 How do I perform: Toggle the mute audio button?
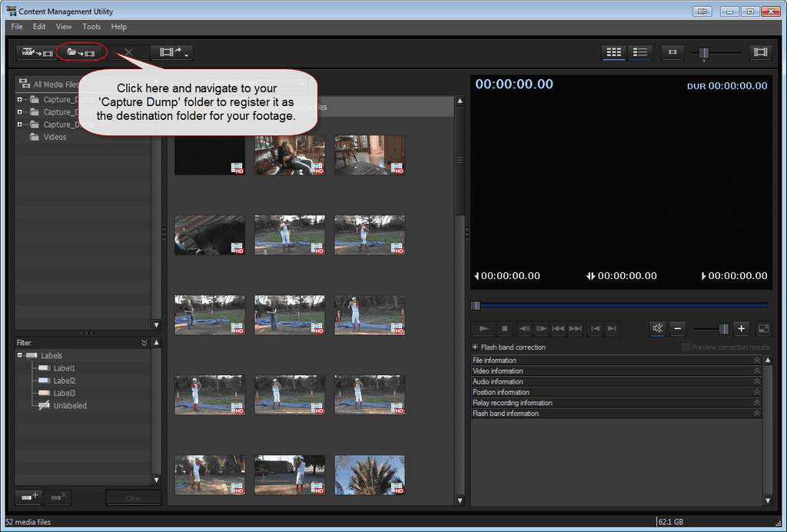pos(658,328)
